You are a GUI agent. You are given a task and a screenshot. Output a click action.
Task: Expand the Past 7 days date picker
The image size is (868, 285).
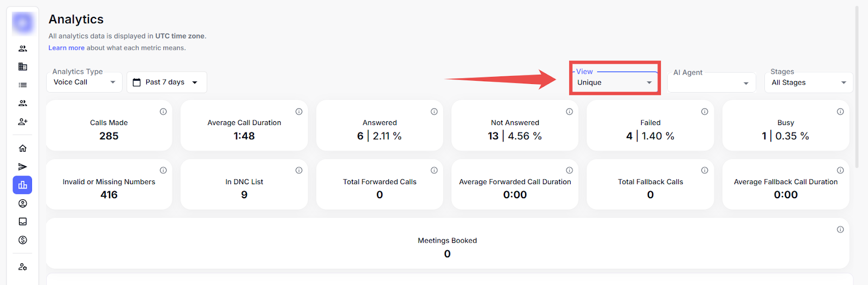point(167,82)
